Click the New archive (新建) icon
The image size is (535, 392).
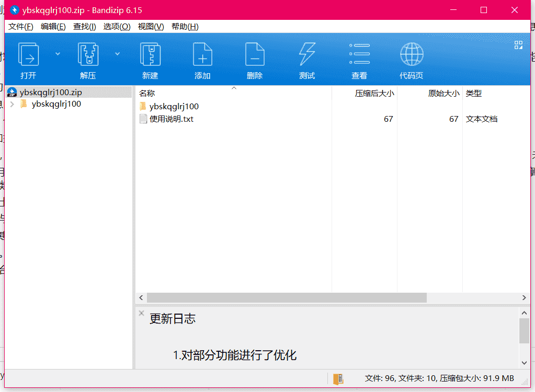[150, 54]
